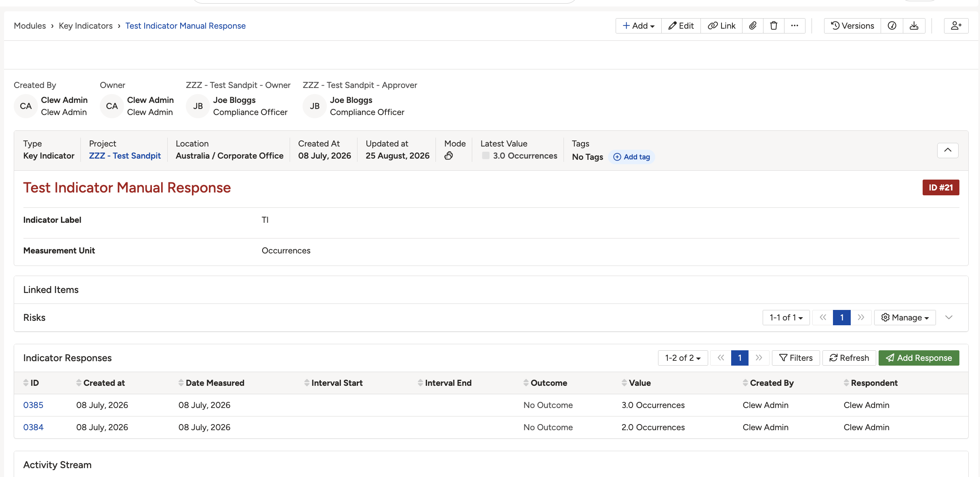Screen dimensions: 980x477
Task: Go to Key Indicators breadcrumb
Action: [86, 26]
